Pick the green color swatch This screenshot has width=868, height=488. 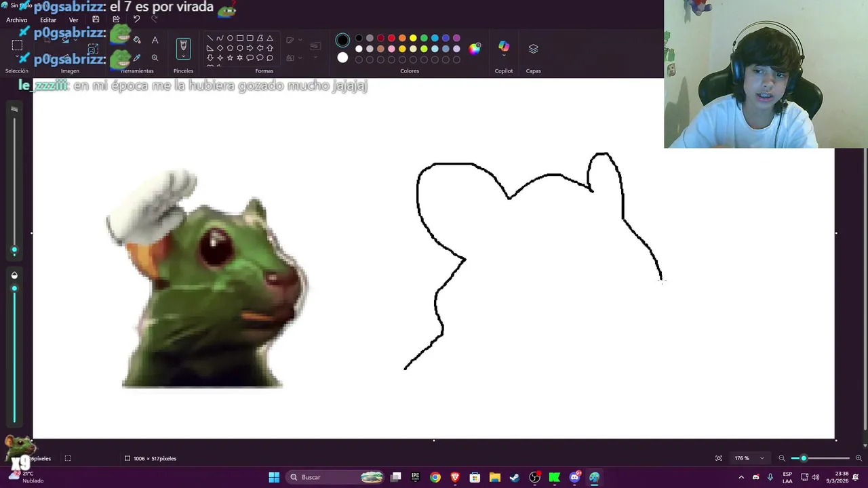click(424, 38)
